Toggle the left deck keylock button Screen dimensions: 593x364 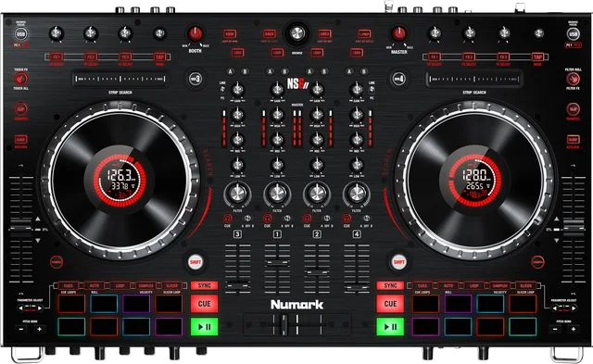(x=20, y=140)
